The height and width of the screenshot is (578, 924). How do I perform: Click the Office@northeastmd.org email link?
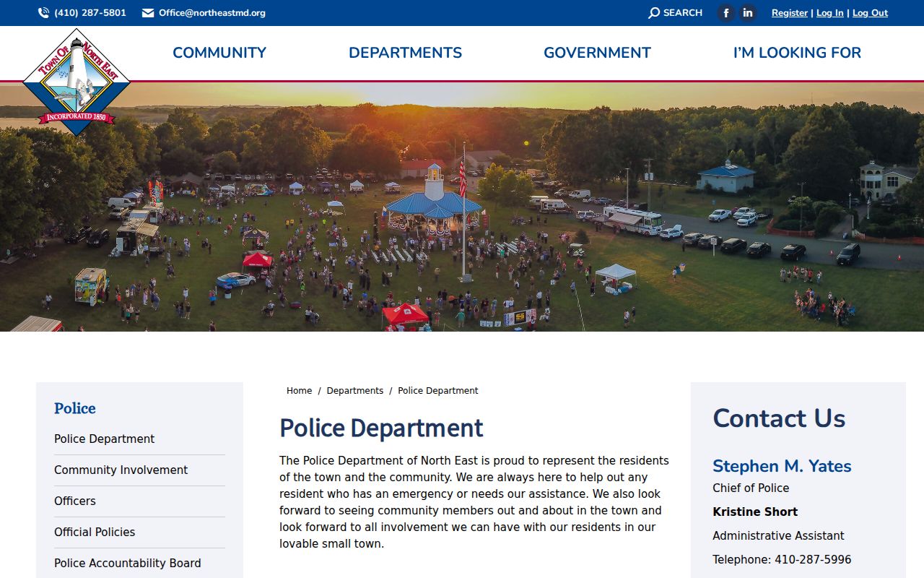coord(212,13)
